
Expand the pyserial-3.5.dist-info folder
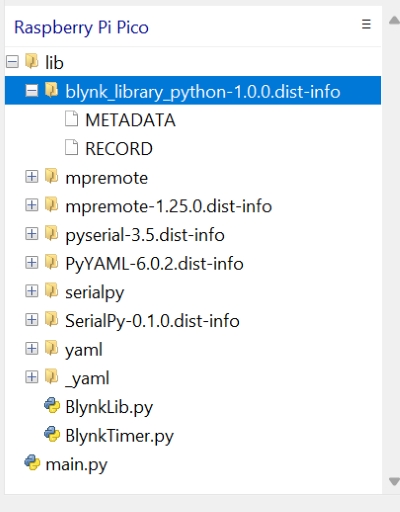[x=32, y=234]
